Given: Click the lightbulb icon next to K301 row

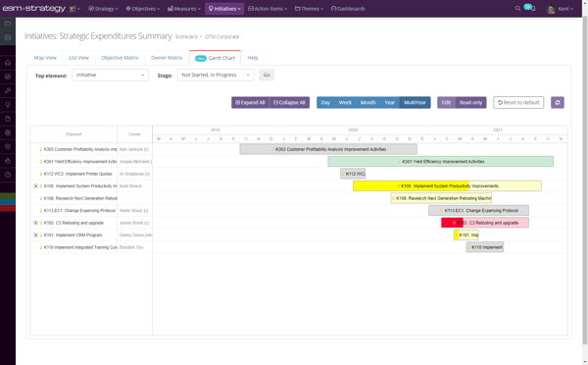Looking at the screenshot, I should [x=41, y=162].
